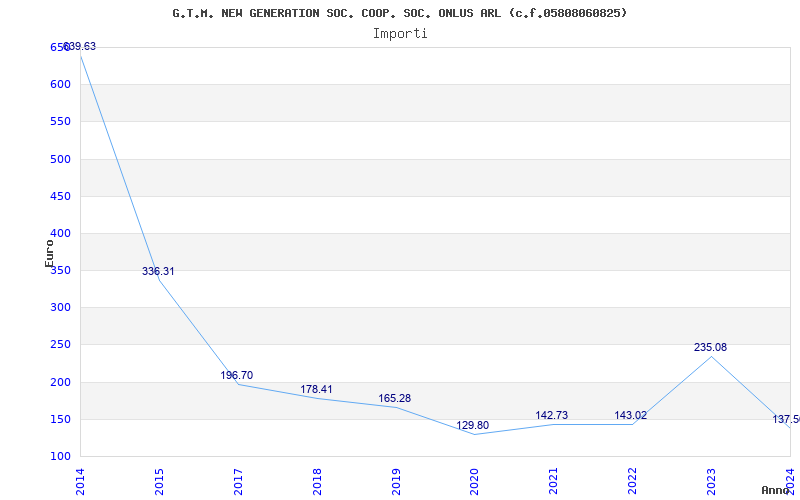Select data value 143.02
The height and width of the screenshot is (500, 800).
coord(631,415)
